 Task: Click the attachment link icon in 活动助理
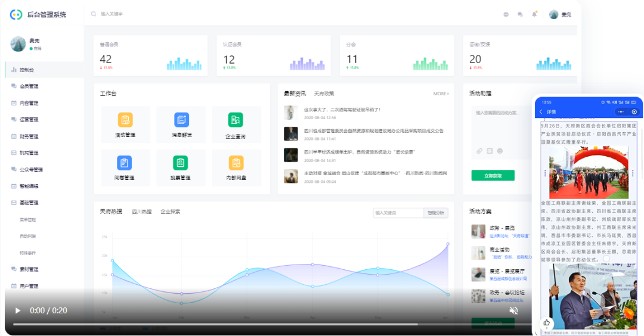(x=479, y=151)
